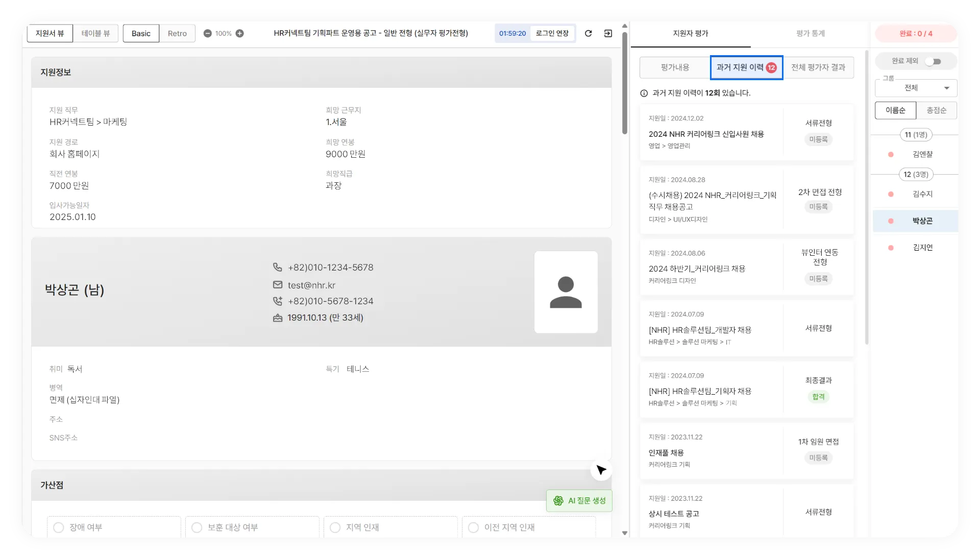Click the zoom in plus icon

coord(239,34)
